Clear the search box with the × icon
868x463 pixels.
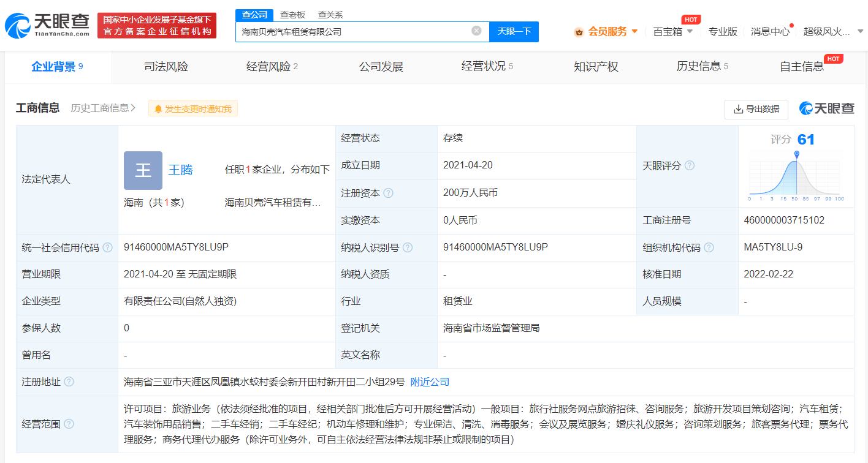tap(476, 31)
